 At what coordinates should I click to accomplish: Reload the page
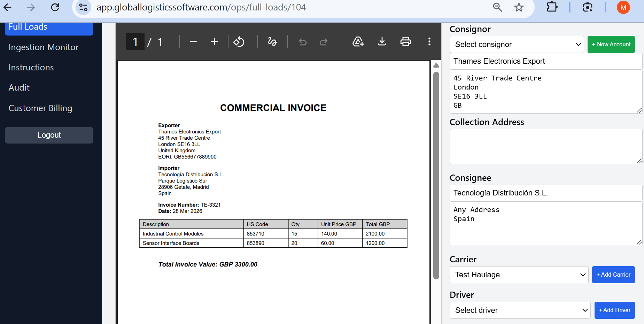[x=55, y=7]
